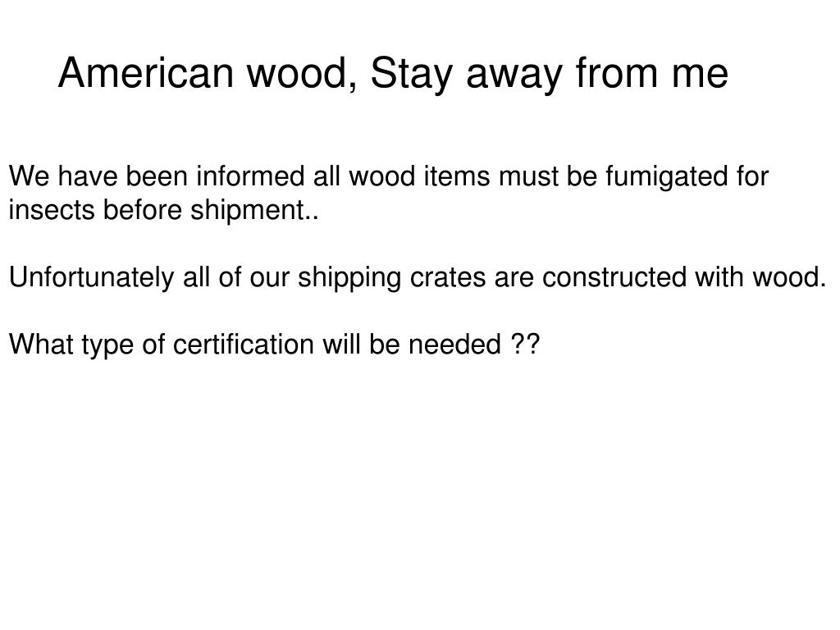Click the line "insects before shipment.."
840x630 pixels.
click(x=163, y=209)
